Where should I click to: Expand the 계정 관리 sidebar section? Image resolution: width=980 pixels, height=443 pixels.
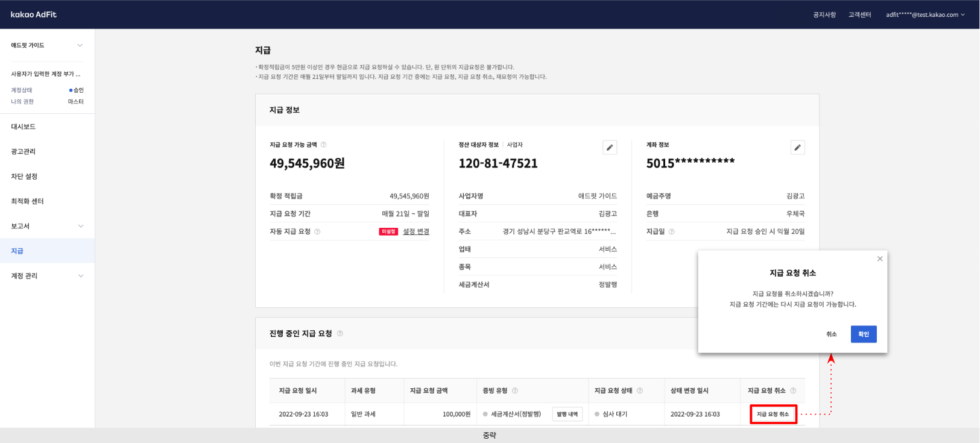pos(80,275)
